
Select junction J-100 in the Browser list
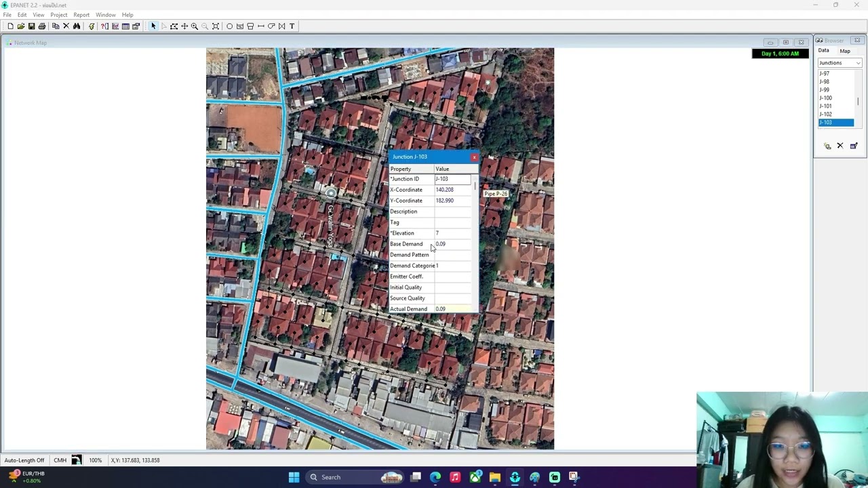(x=835, y=98)
